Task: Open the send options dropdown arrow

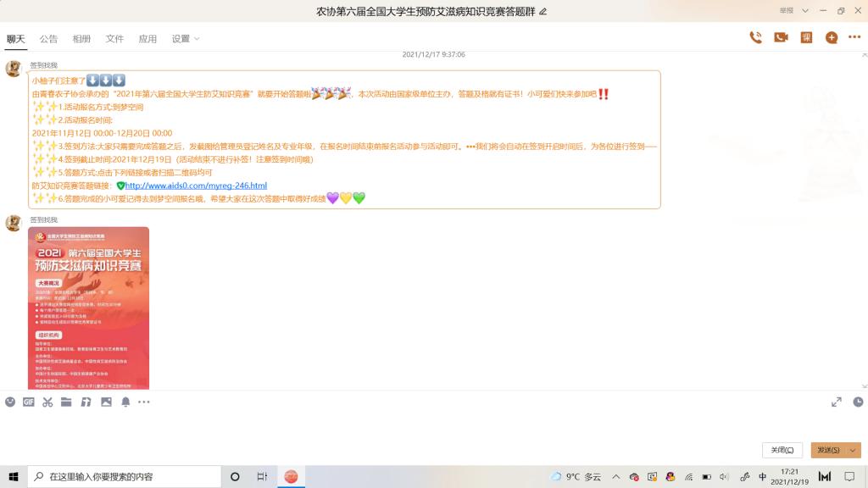Action: [x=853, y=450]
